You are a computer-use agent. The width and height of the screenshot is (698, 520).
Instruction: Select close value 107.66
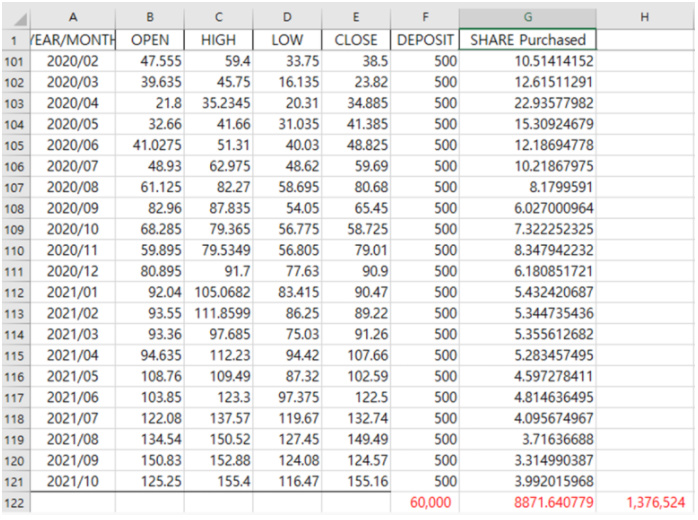coord(356,355)
